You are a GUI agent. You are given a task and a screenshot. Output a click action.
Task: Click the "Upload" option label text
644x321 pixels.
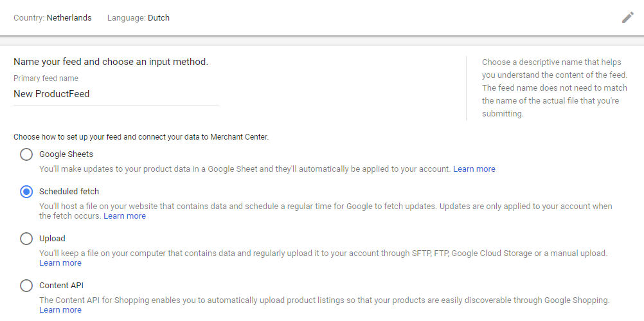(52, 239)
